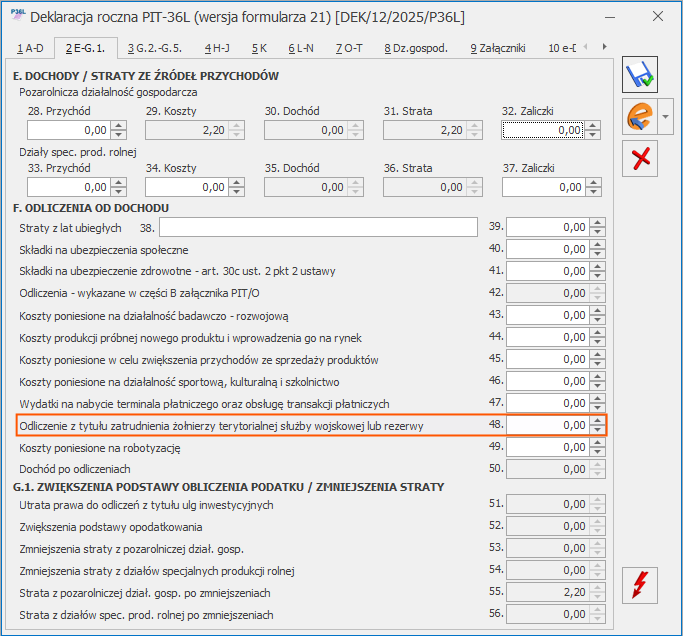
Task: Click the 32. Zaliczki input field
Action: (543, 130)
